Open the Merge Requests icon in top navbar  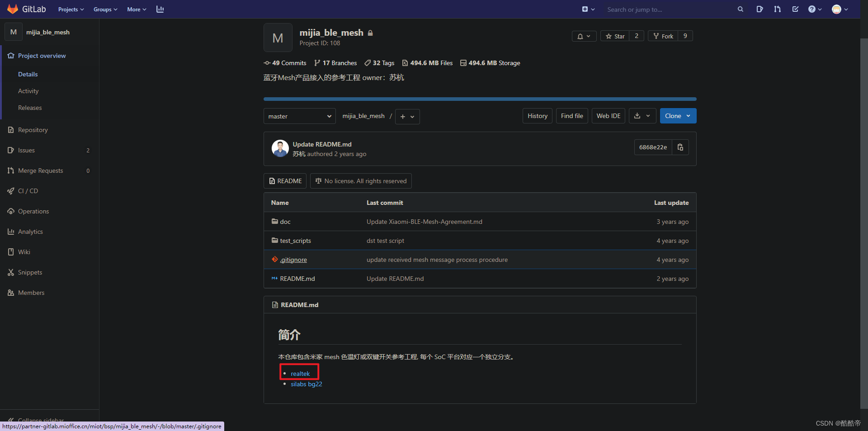point(777,9)
